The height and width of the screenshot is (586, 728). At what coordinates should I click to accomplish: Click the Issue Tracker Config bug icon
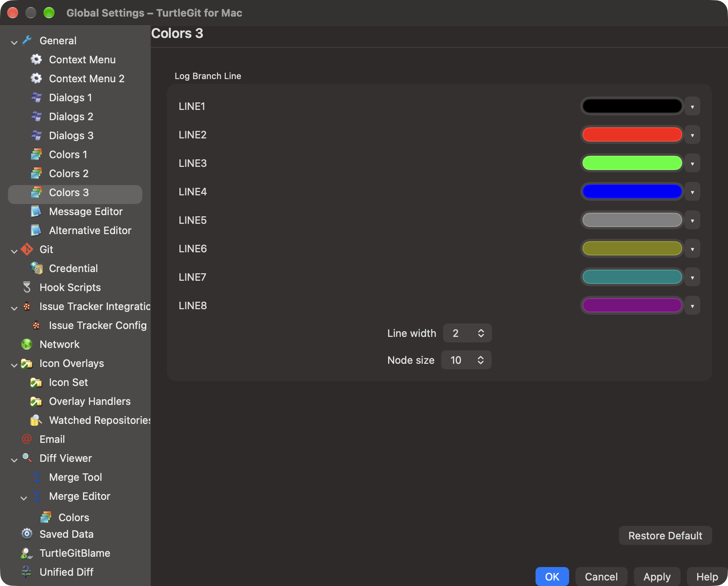[x=36, y=325]
